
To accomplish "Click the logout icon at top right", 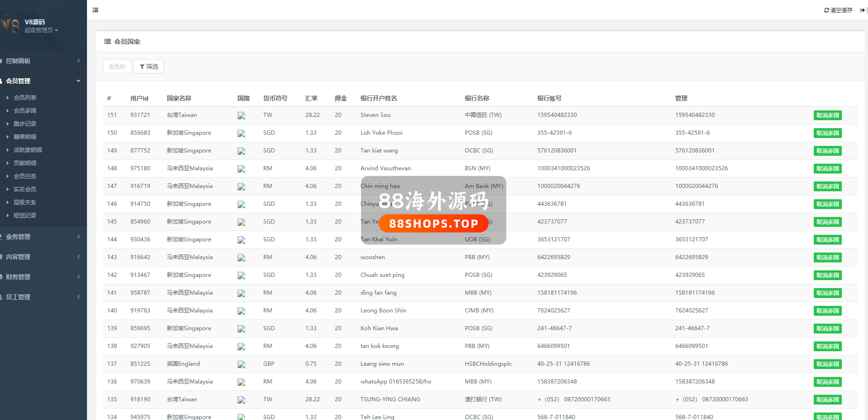I will point(862,10).
